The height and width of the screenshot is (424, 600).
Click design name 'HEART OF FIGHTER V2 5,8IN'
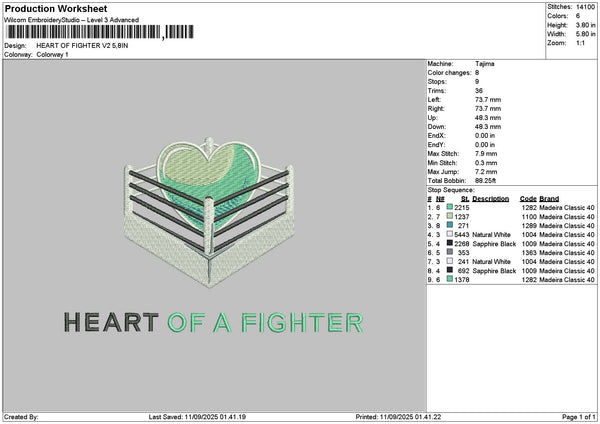[x=82, y=46]
